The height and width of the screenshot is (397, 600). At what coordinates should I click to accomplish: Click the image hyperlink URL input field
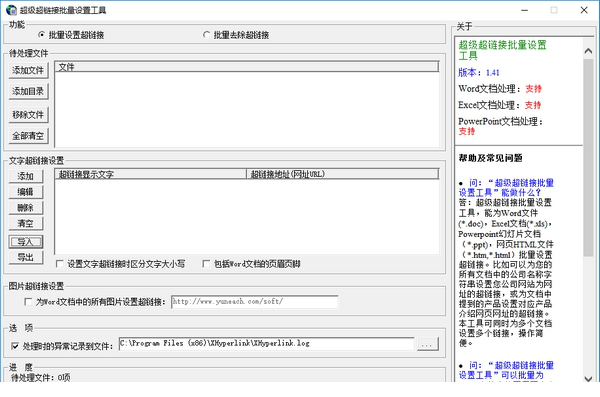[254, 302]
